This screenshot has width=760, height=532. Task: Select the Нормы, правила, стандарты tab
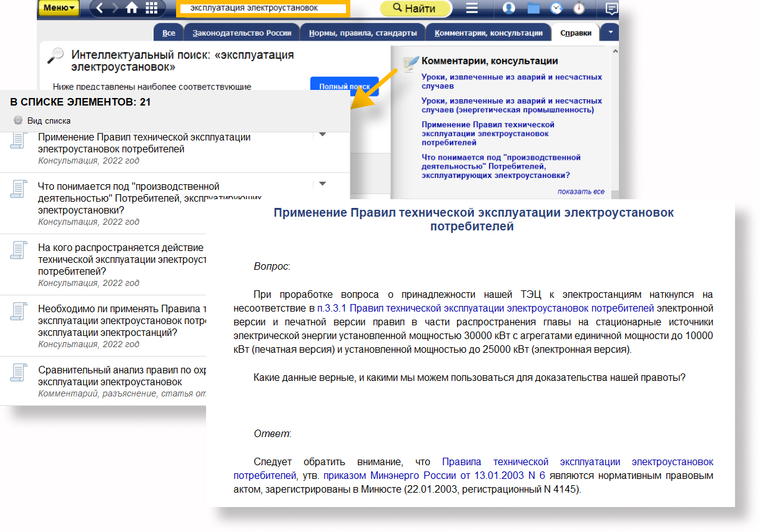tap(363, 33)
